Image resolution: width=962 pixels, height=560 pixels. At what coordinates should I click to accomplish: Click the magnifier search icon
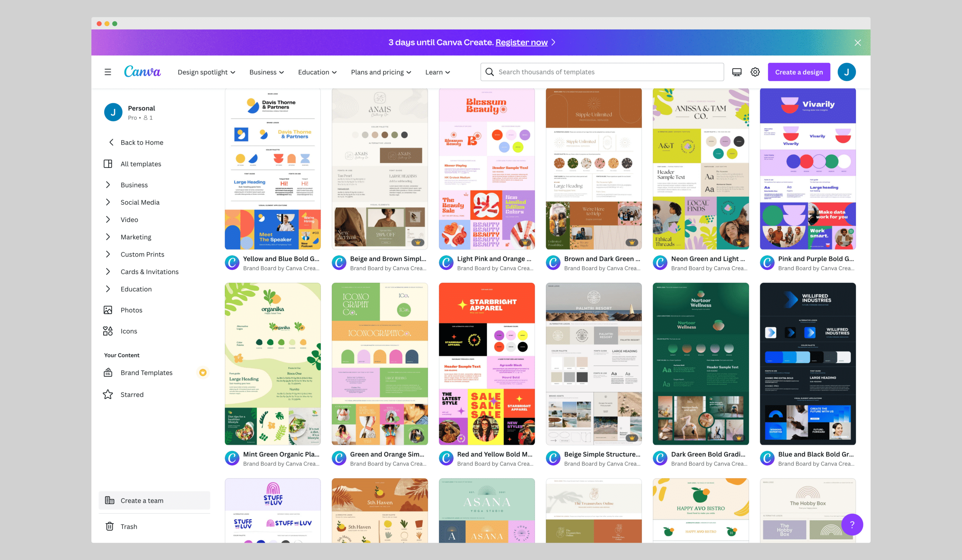coord(489,72)
